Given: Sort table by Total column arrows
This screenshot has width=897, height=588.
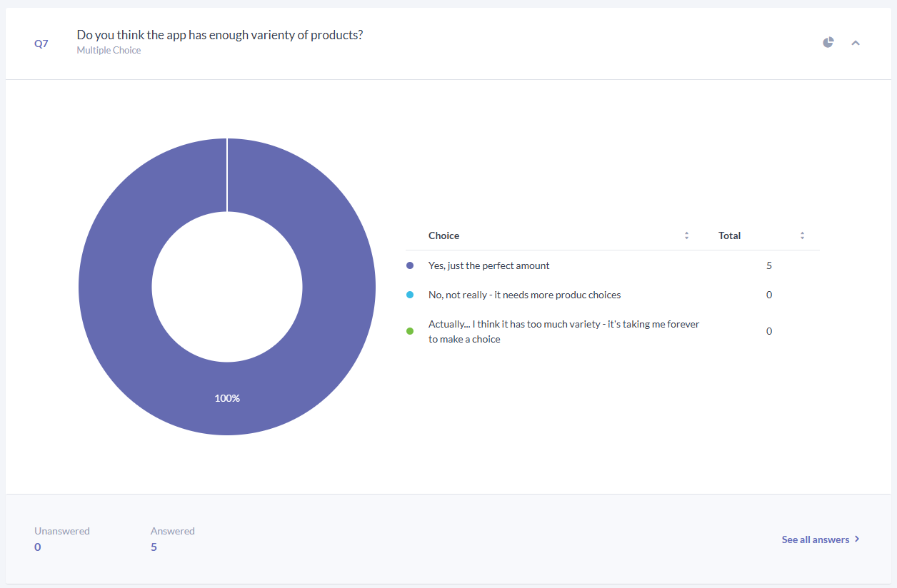Looking at the screenshot, I should [x=802, y=235].
